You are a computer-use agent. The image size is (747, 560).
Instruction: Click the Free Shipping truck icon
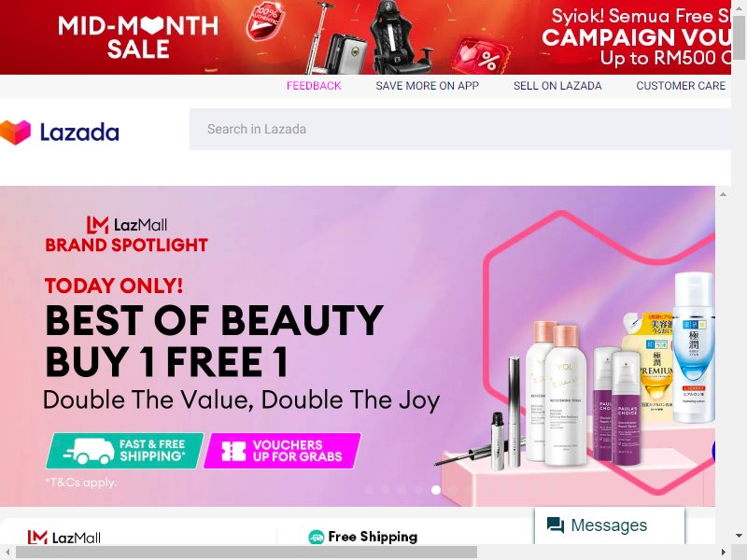pyautogui.click(x=316, y=538)
